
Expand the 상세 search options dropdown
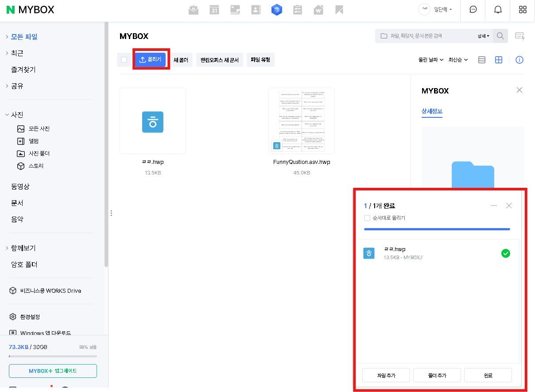click(483, 36)
